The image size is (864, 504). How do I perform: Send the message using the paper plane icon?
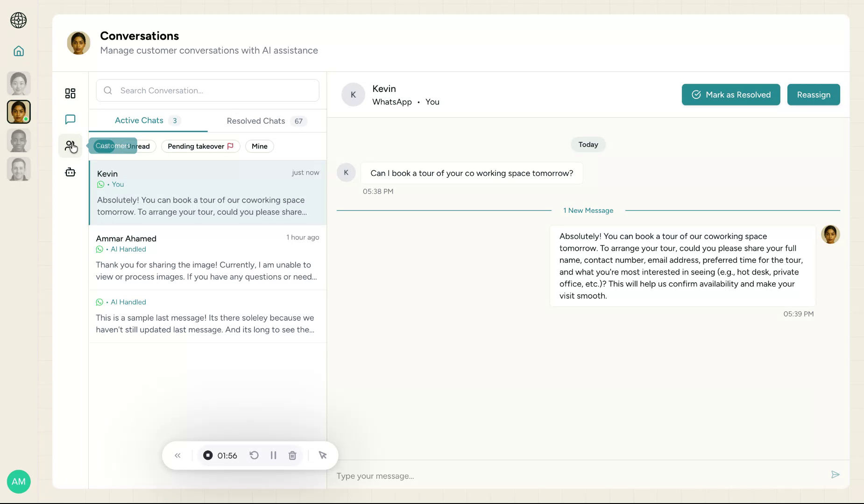pos(836,475)
